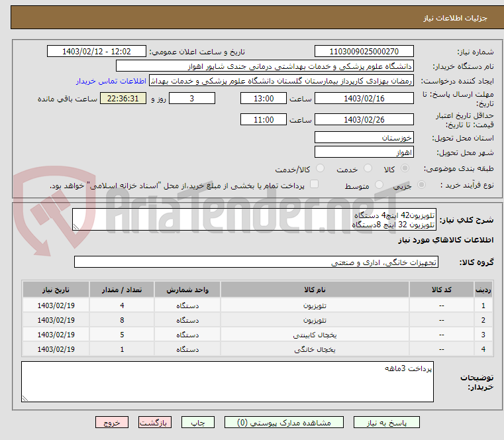
Task: Select the جزیی purchase type radio
Action: [x=421, y=185]
